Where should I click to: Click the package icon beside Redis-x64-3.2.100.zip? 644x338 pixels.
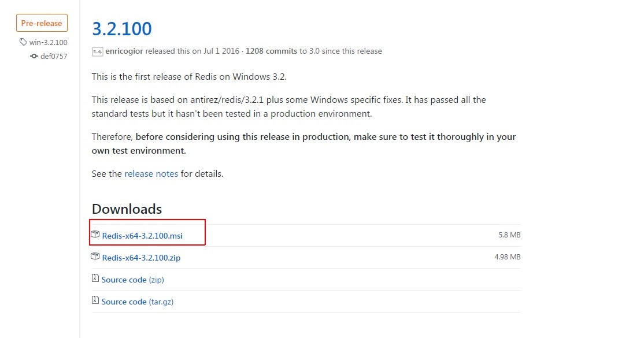coord(96,257)
